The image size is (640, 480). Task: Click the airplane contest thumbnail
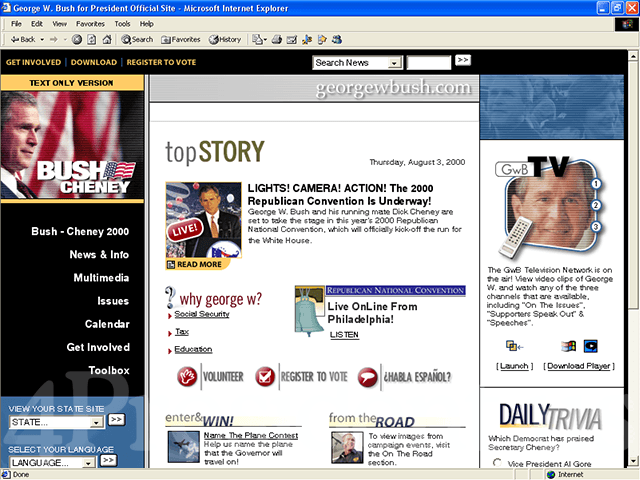pos(184,447)
